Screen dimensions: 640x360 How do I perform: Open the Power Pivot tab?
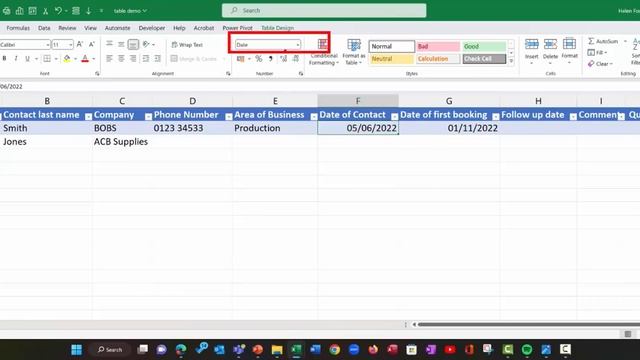click(238, 28)
